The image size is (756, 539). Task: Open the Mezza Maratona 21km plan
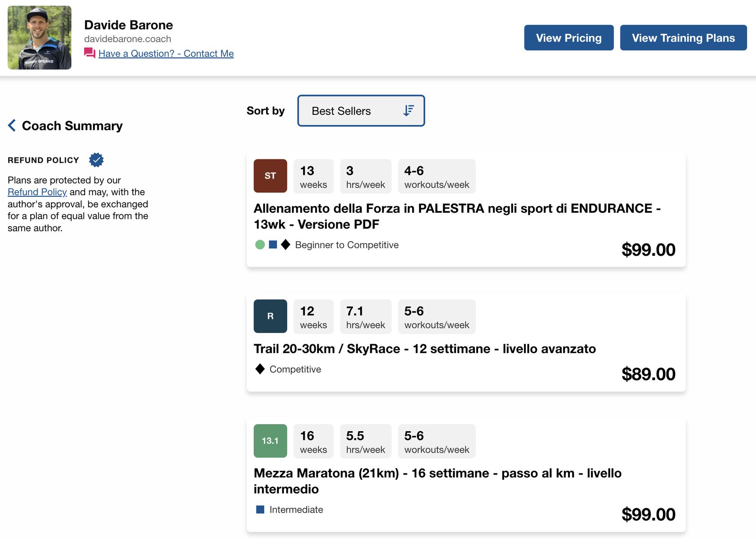click(438, 481)
